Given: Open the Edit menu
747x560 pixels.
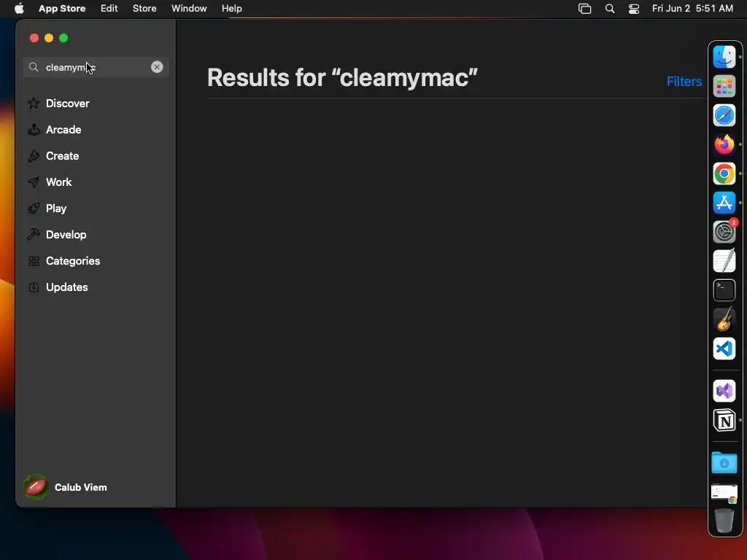Looking at the screenshot, I should click(109, 9).
